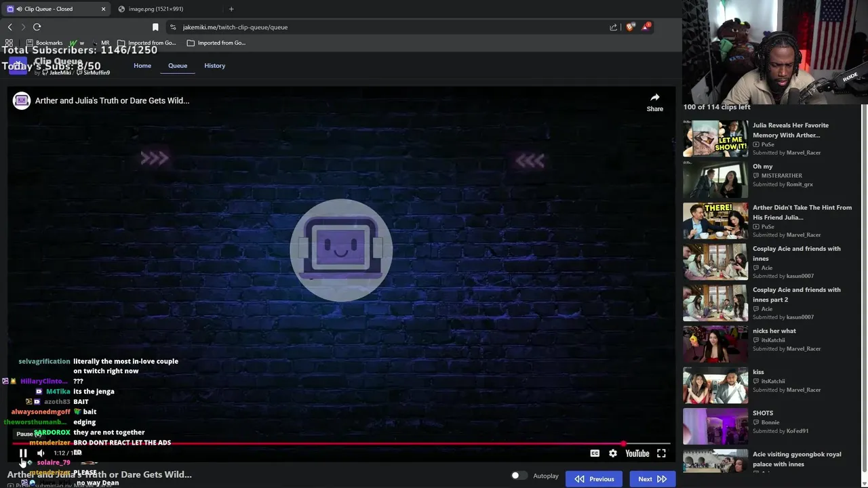Switch to the image.png browser tab
868x488 pixels.
pos(165,9)
